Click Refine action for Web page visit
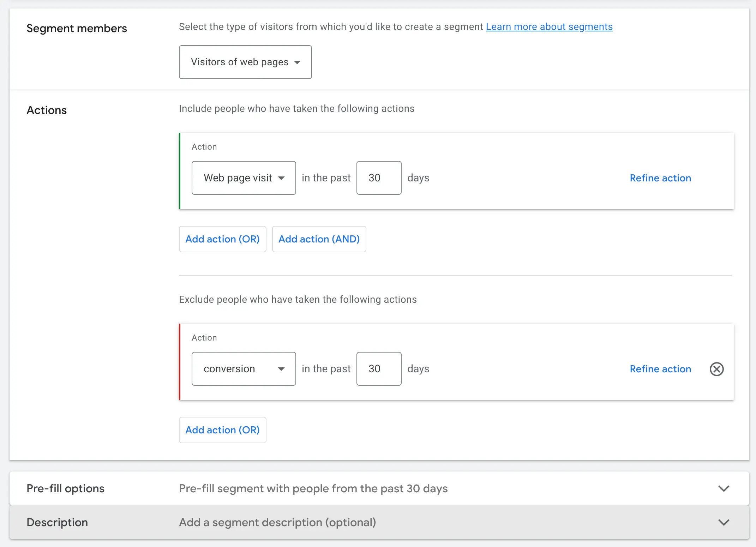 coord(660,178)
